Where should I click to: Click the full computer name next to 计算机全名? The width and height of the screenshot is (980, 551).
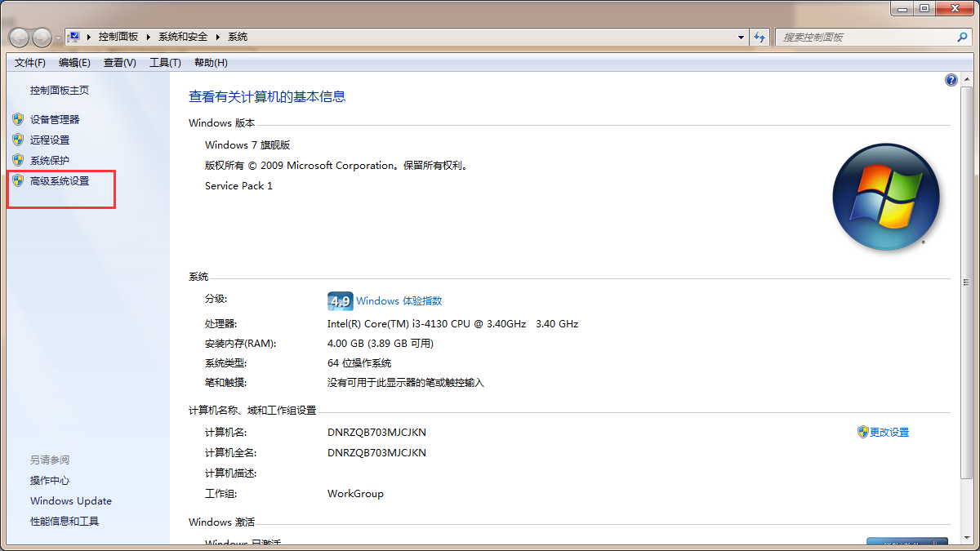point(376,453)
